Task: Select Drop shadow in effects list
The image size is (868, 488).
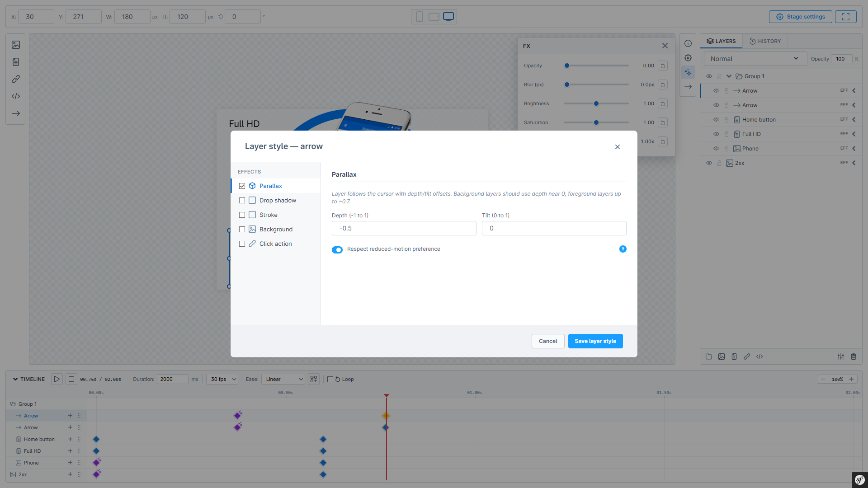Action: [x=276, y=201]
